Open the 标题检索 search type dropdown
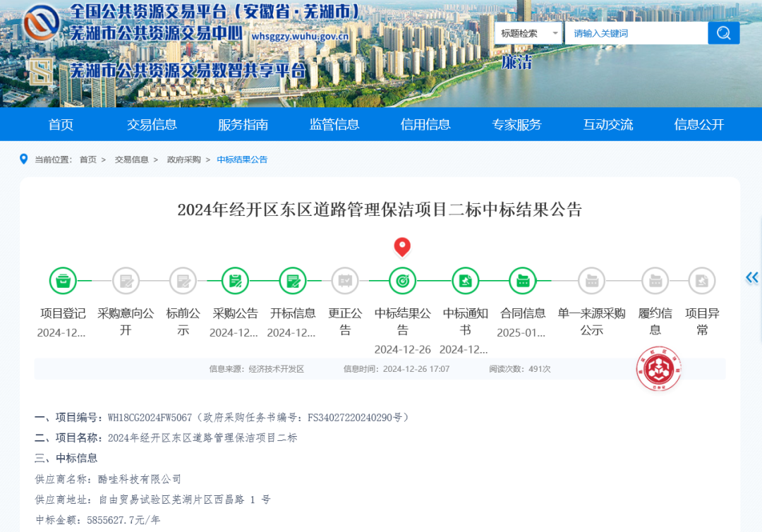This screenshot has width=762, height=532. (x=528, y=33)
